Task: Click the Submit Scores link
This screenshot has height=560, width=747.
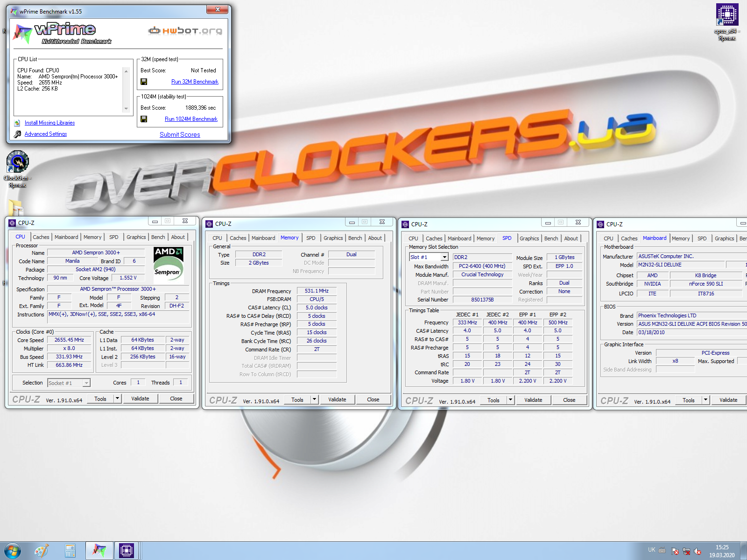Action: tap(180, 134)
